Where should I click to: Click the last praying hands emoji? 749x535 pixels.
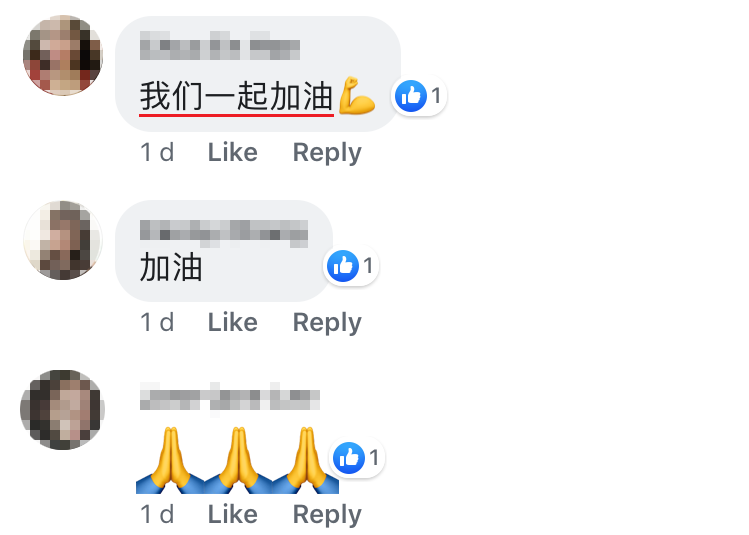tap(306, 460)
